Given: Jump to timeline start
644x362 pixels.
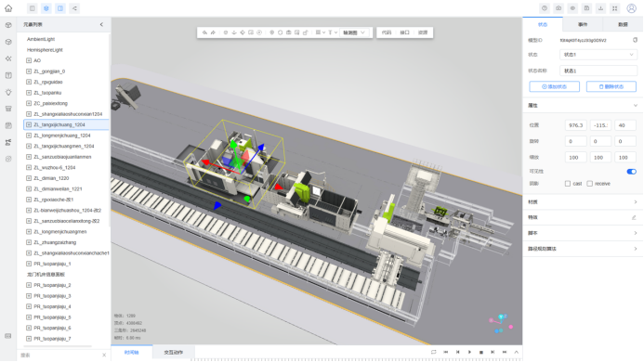Looking at the screenshot, I should point(446,352).
